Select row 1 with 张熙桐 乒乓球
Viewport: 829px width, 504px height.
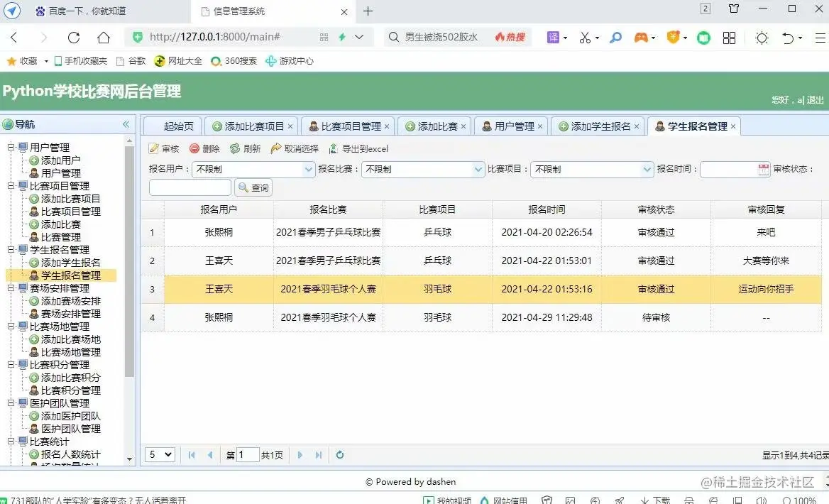coord(481,232)
